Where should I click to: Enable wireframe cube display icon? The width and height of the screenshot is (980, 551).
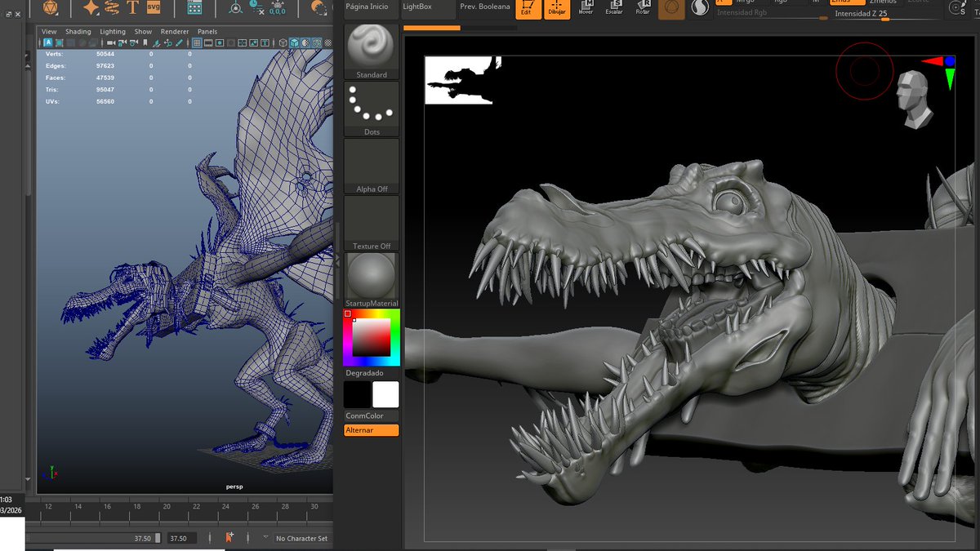(283, 42)
